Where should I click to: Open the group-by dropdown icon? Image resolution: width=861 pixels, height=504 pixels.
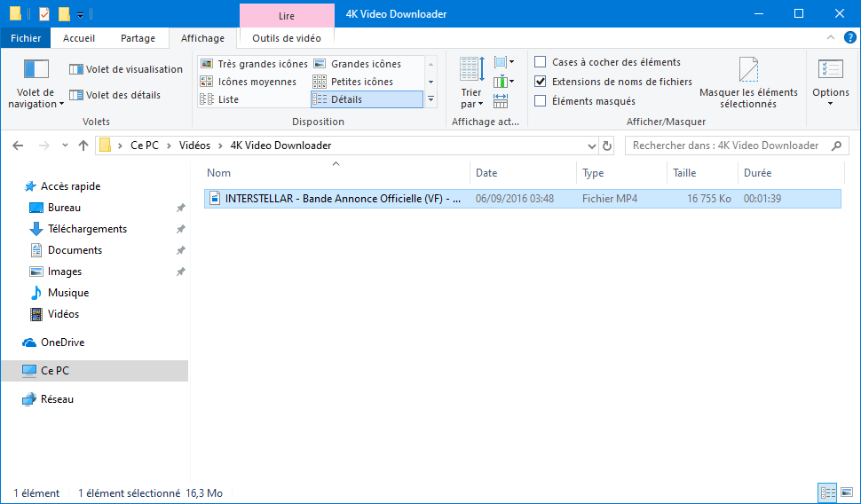[504, 62]
